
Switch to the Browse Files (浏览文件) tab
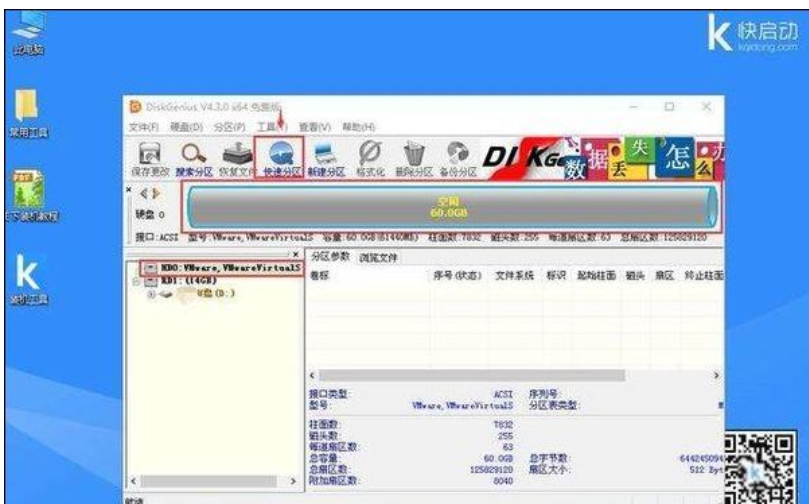(x=379, y=258)
